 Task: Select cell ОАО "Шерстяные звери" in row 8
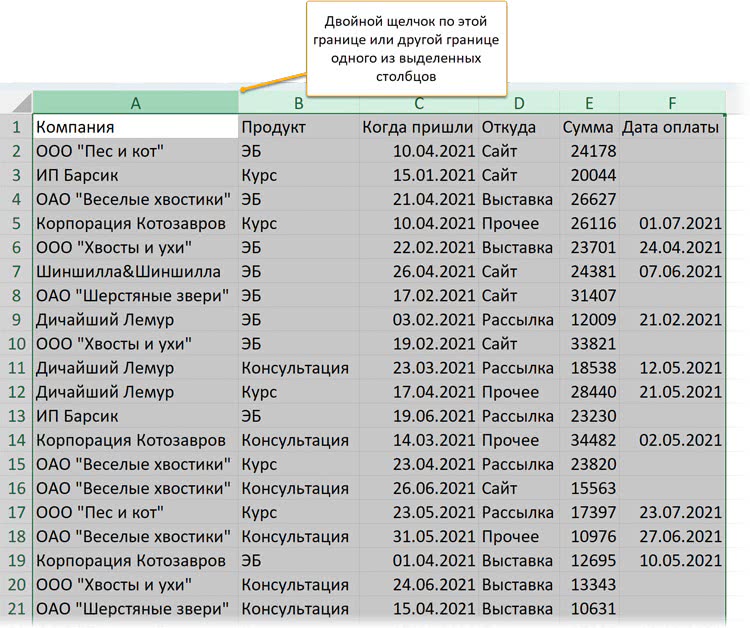pos(135,296)
